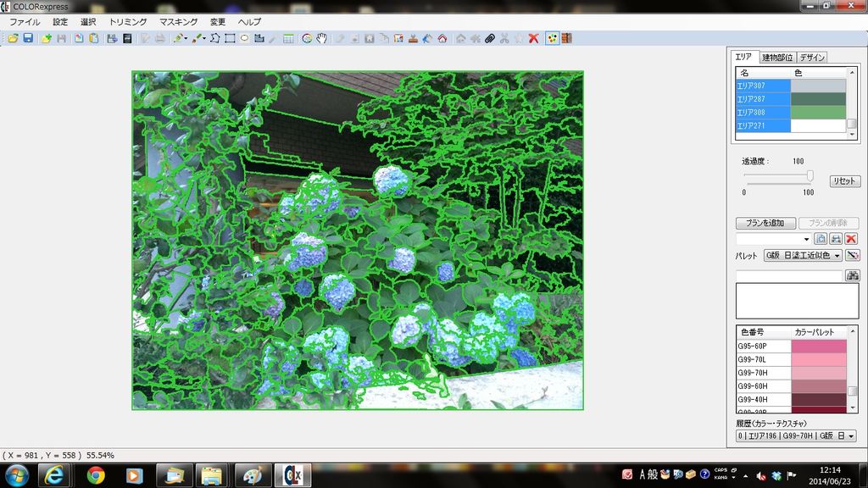Click the green arrow import image icon
This screenshot has width=868, height=488.
[x=47, y=38]
